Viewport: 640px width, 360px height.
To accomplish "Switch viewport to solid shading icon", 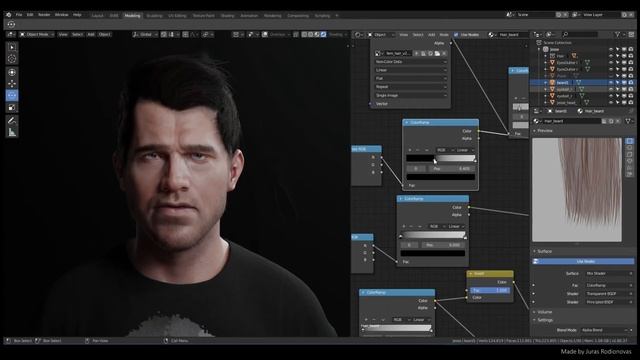I will tap(311, 35).
